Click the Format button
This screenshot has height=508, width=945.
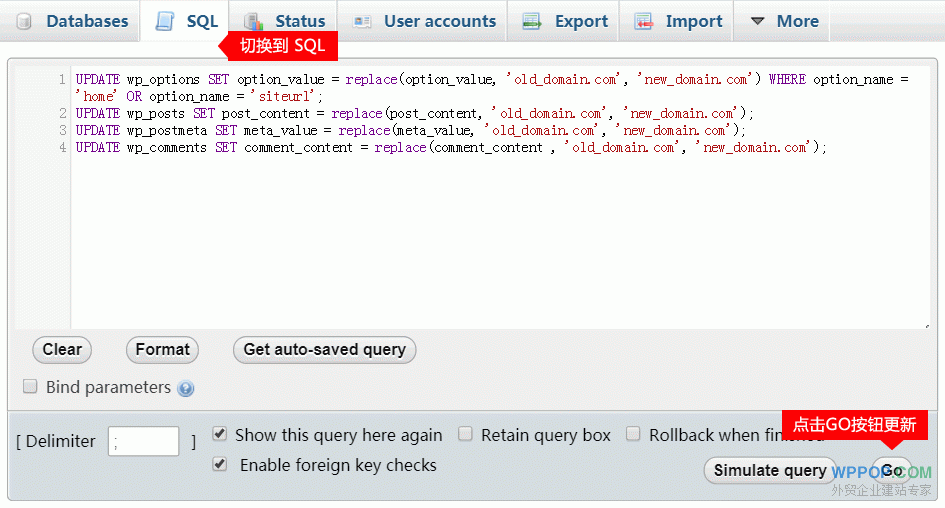pyautogui.click(x=162, y=349)
